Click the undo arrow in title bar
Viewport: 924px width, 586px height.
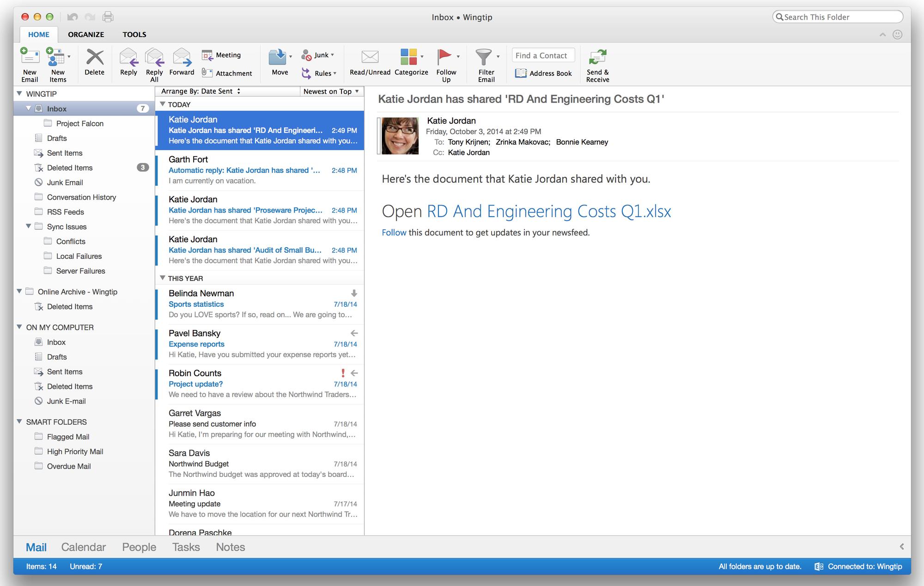point(73,17)
